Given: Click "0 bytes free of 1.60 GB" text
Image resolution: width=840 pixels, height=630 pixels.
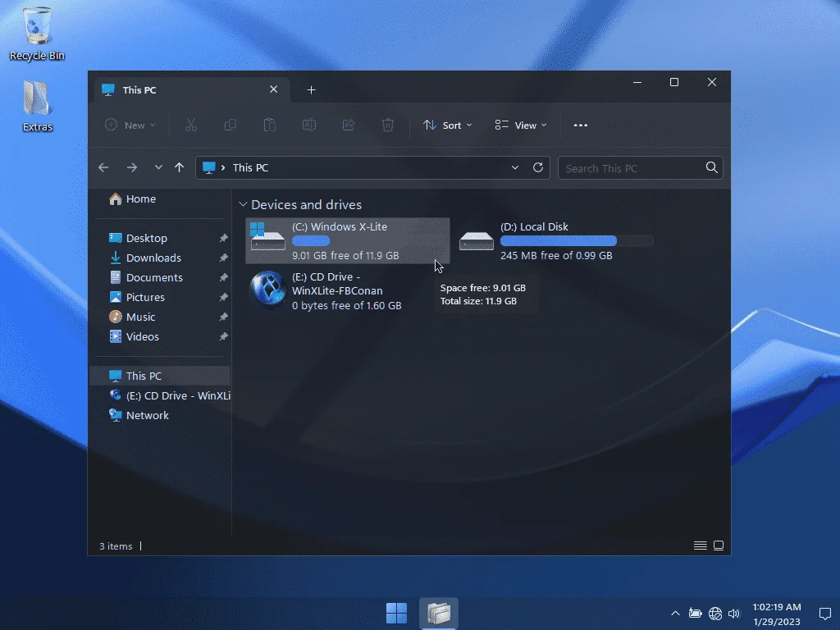Looking at the screenshot, I should click(x=347, y=305).
